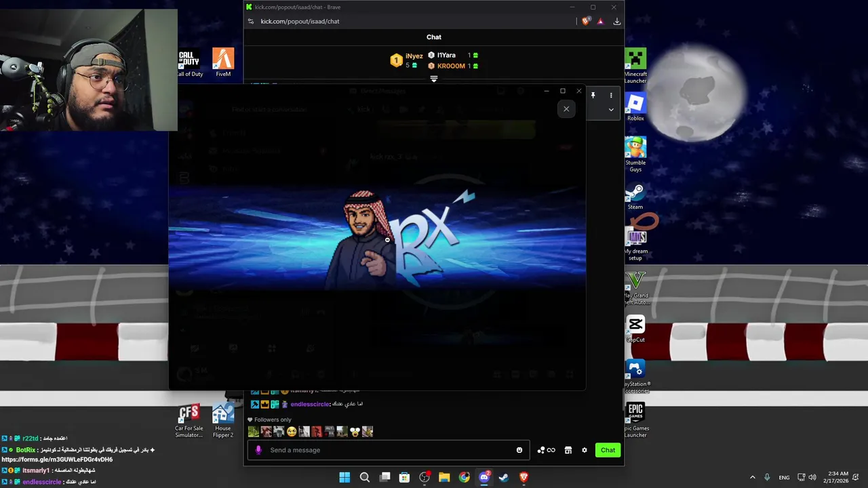Image resolution: width=868 pixels, height=488 pixels.
Task: Open Brave downloads icon
Action: point(616,21)
